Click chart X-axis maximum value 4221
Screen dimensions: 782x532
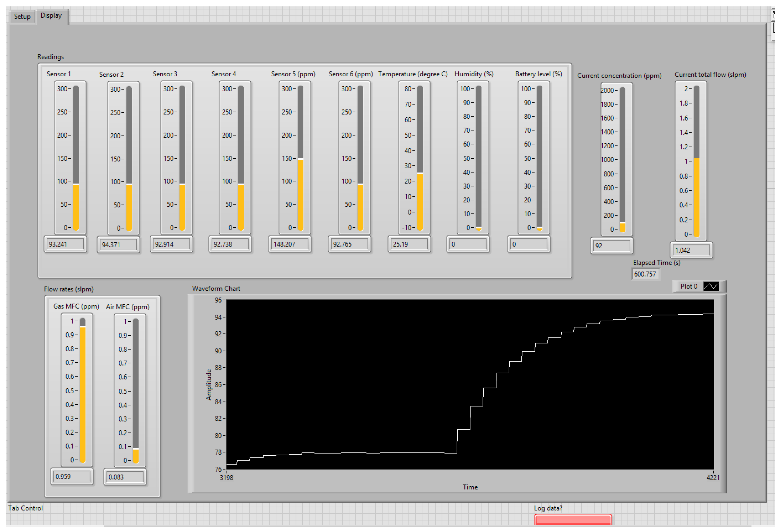(x=713, y=478)
